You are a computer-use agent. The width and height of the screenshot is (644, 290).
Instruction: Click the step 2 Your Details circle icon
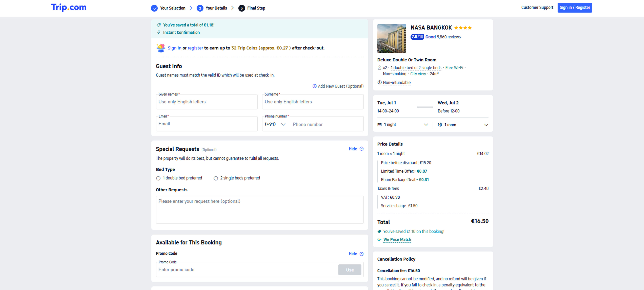click(200, 8)
